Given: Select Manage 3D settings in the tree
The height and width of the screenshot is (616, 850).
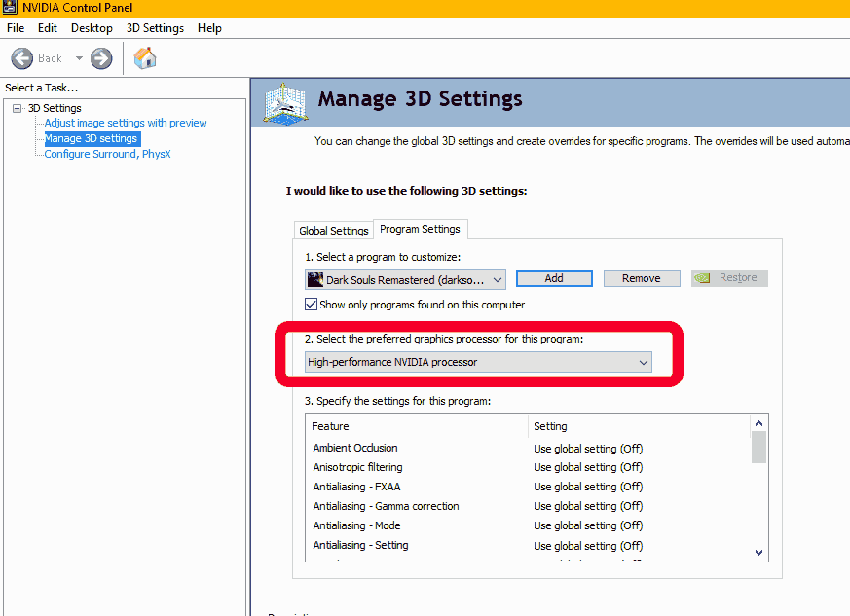Looking at the screenshot, I should click(x=92, y=139).
